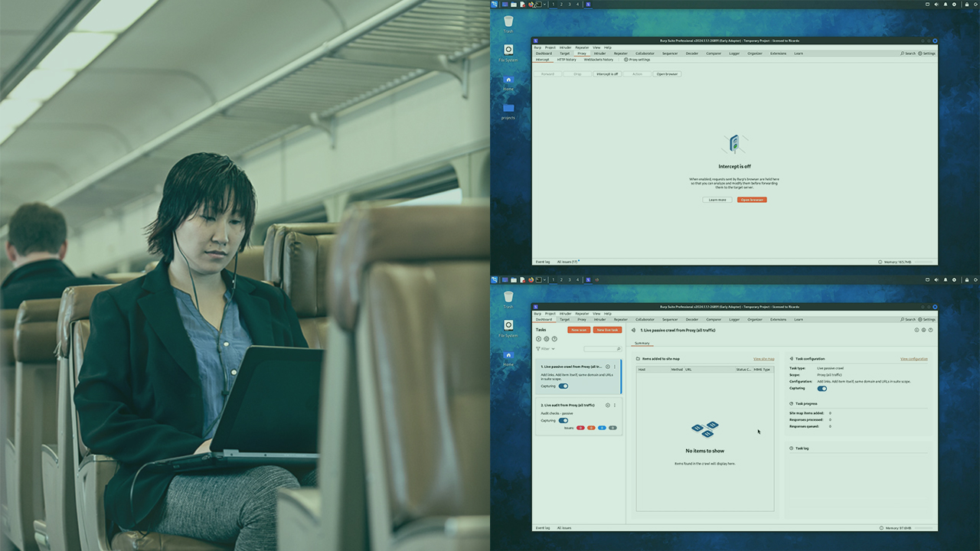The width and height of the screenshot is (980, 551).
Task: Switch to the WebSockets history tab
Action: click(598, 59)
